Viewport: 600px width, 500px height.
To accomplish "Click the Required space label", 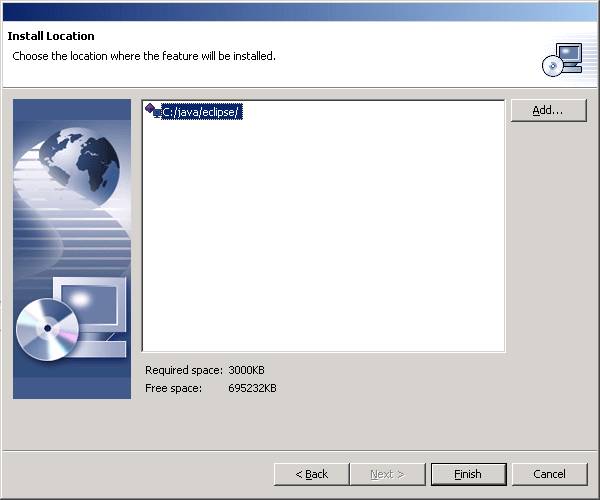I will click(184, 370).
